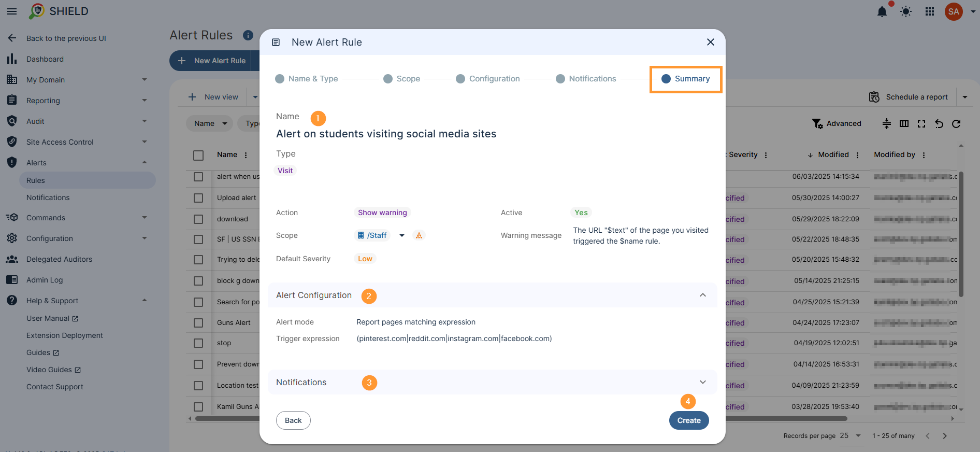
Task: Go to the Configuration step
Action: coord(488,79)
